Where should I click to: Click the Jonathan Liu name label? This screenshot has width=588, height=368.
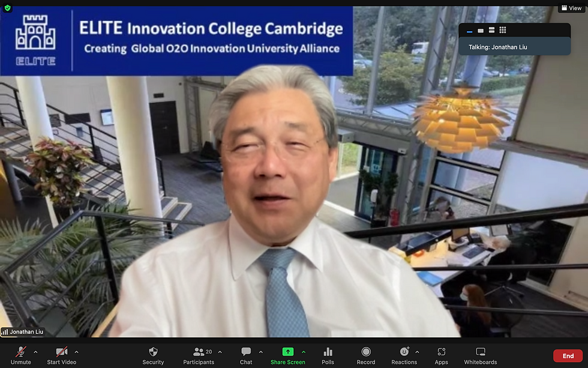tap(26, 331)
